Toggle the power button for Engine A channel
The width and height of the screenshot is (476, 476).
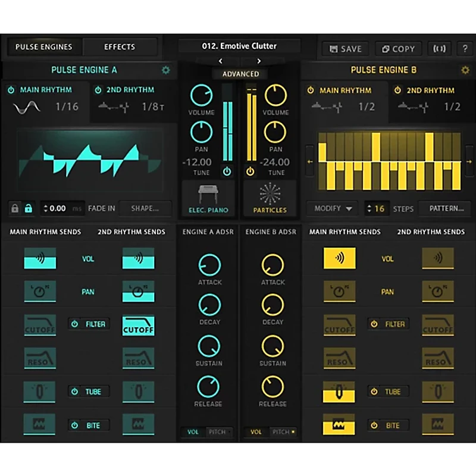227,172
